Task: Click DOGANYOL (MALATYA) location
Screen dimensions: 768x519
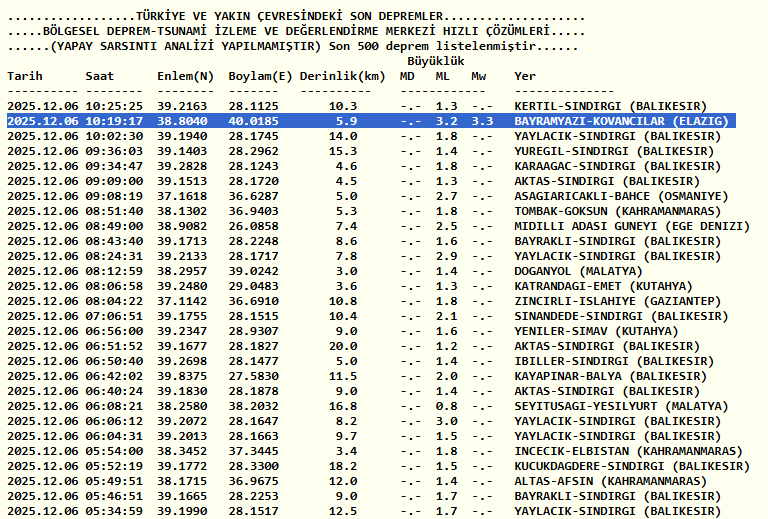Action: click(578, 271)
